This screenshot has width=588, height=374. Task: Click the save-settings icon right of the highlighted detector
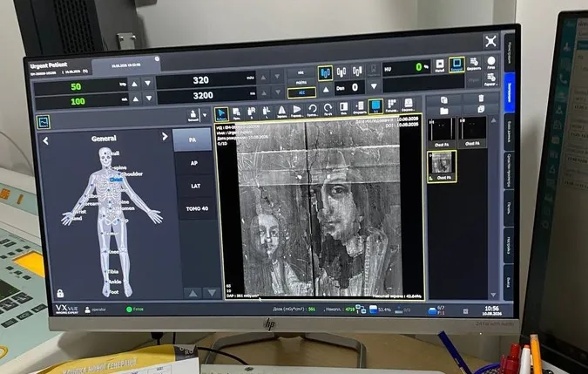coord(474,64)
